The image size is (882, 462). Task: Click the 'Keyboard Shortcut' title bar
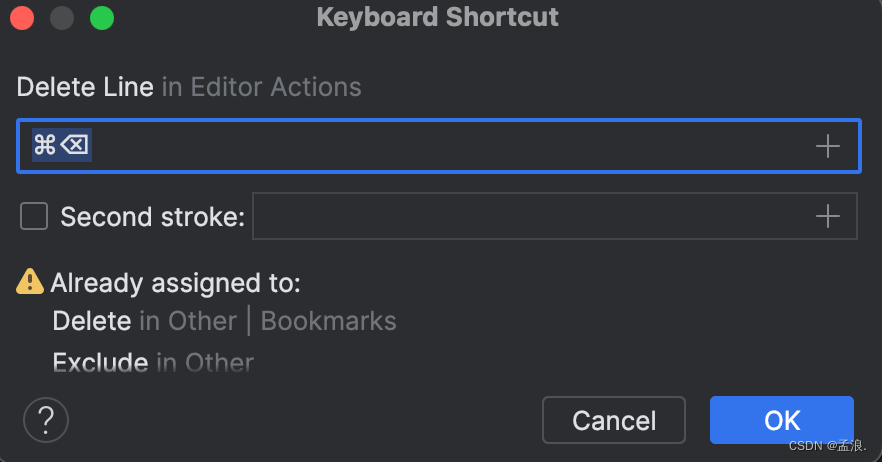tap(438, 17)
